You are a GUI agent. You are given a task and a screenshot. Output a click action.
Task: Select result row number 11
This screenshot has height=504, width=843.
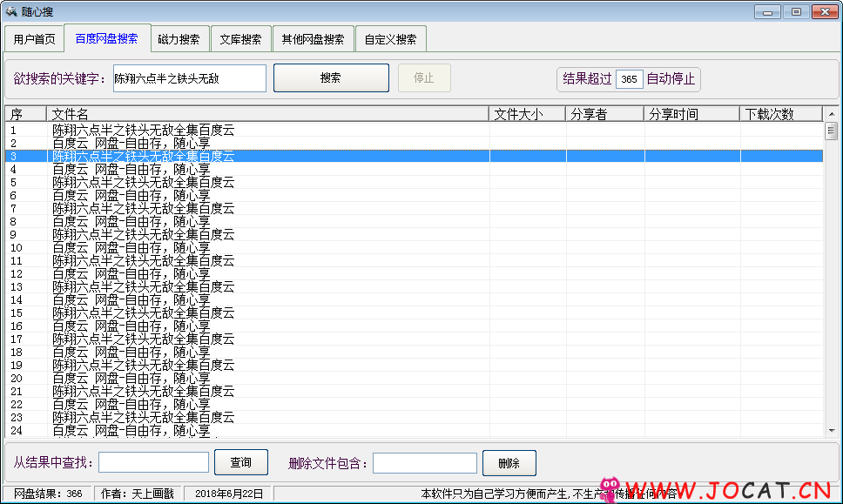(x=414, y=260)
